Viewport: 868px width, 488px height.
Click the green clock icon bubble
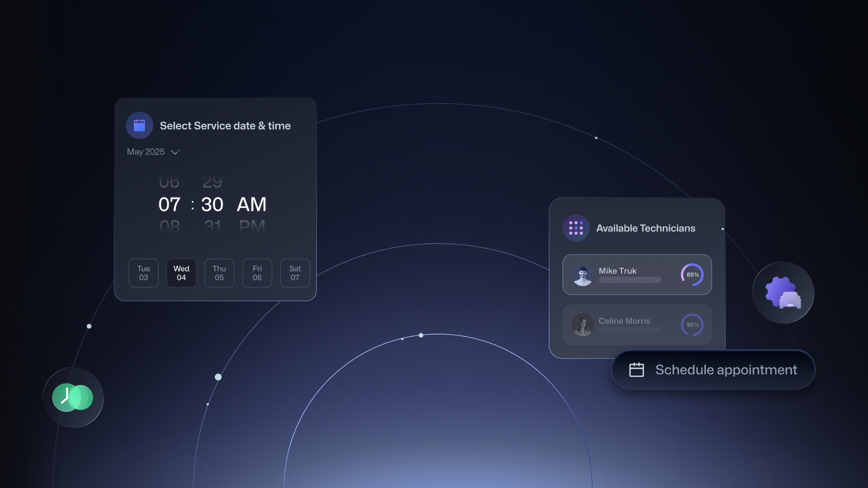73,398
